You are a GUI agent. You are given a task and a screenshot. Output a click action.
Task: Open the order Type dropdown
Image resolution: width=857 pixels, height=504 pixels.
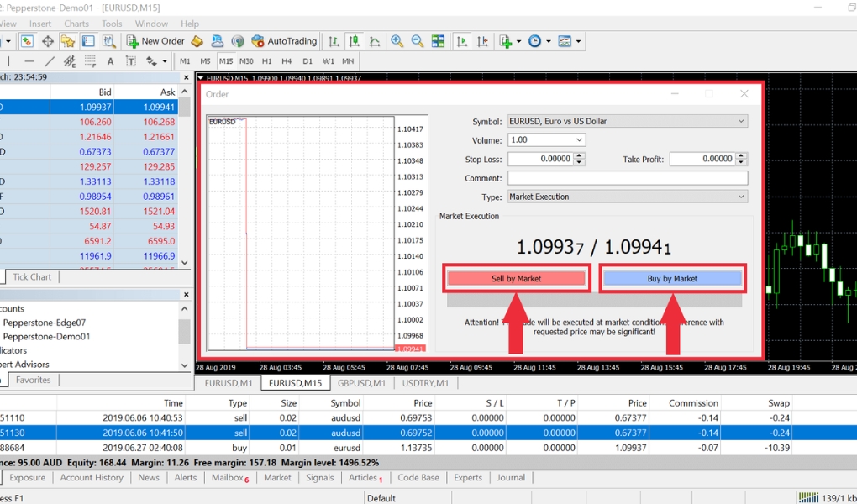pyautogui.click(x=628, y=197)
